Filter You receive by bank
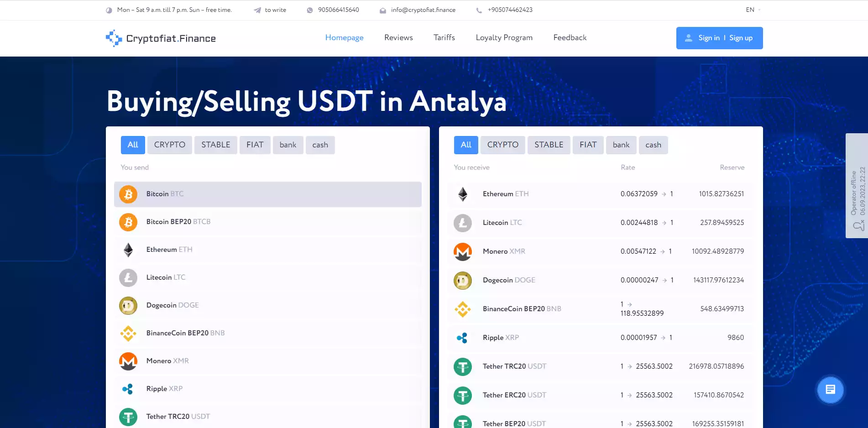Screen dimensions: 868x428 (621, 145)
